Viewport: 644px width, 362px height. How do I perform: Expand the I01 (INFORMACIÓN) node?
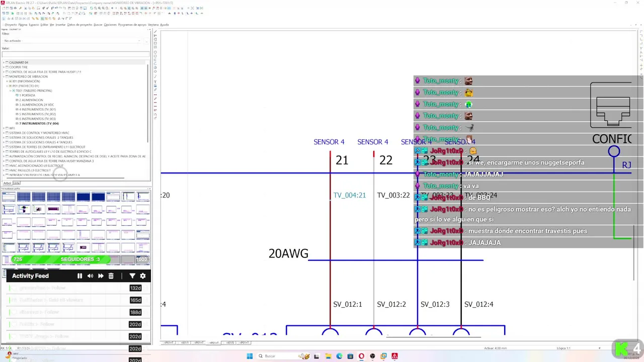tap(8, 81)
